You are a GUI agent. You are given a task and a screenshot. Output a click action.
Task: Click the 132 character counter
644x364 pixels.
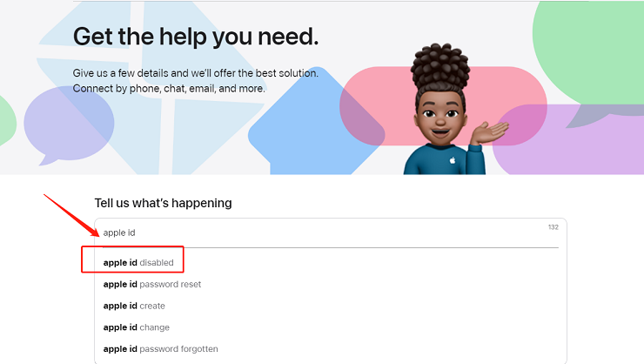coord(553,227)
